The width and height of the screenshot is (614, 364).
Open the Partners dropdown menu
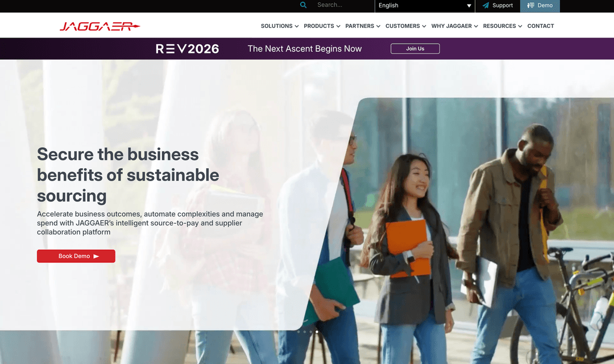(363, 26)
